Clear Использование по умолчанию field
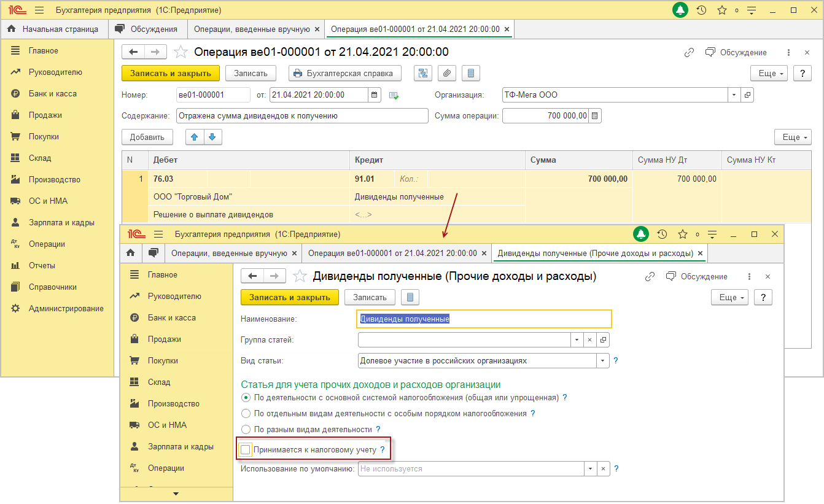 [x=603, y=468]
